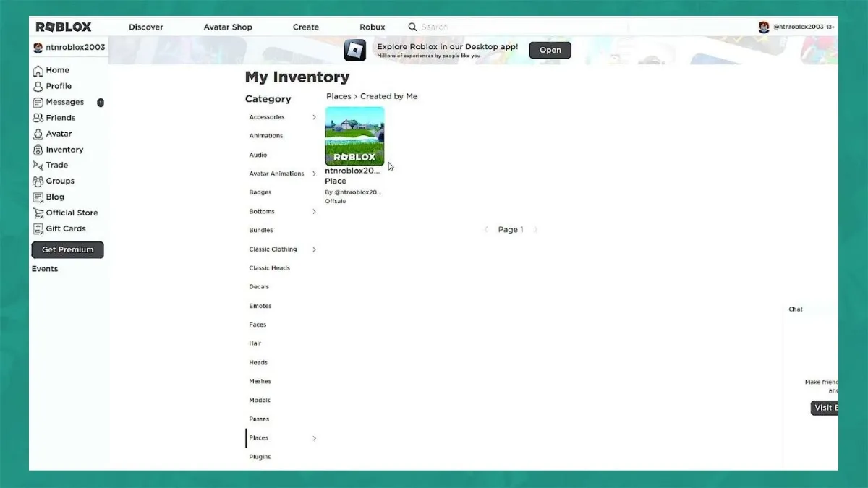Select the Decals category
Screen dimensions: 868x488
click(259, 287)
